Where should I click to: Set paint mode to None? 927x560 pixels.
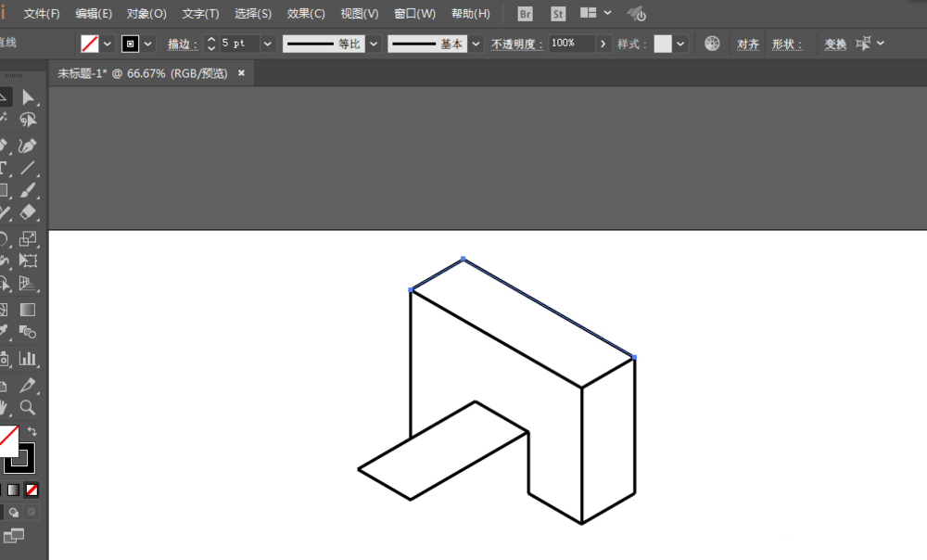32,490
